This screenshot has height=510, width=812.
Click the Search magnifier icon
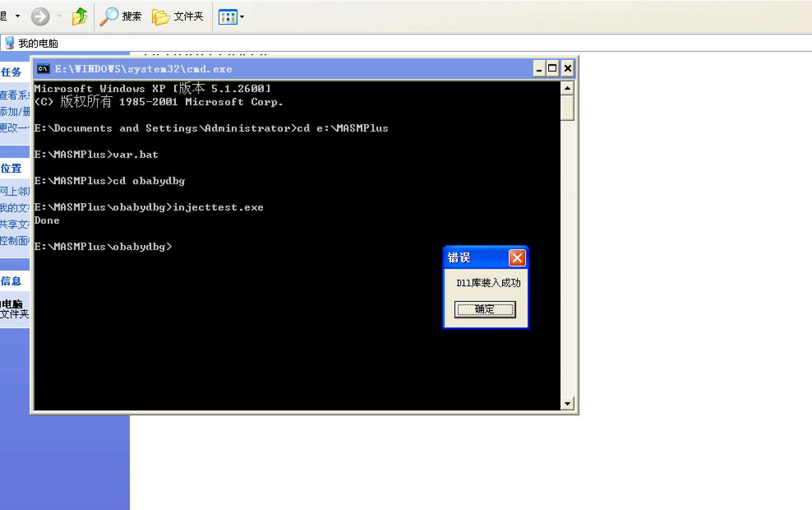click(x=109, y=17)
